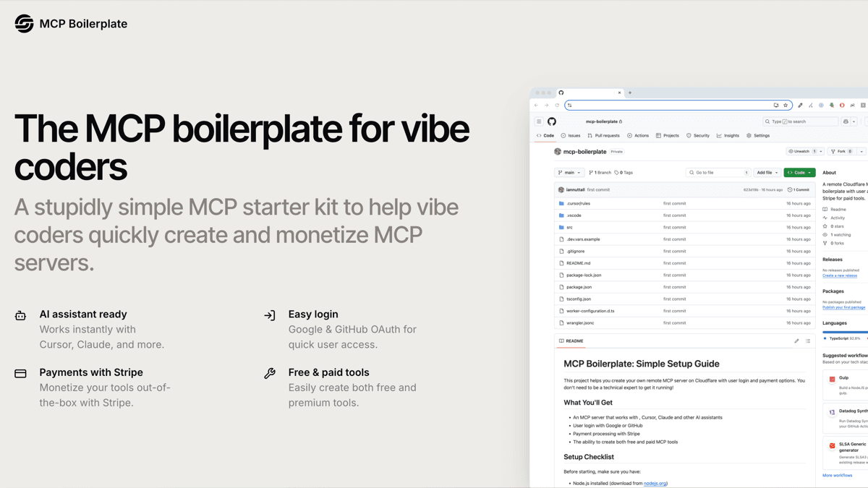This screenshot has width=868, height=488.
Task: Open the global navigation hamburger icon
Action: pos(539,121)
